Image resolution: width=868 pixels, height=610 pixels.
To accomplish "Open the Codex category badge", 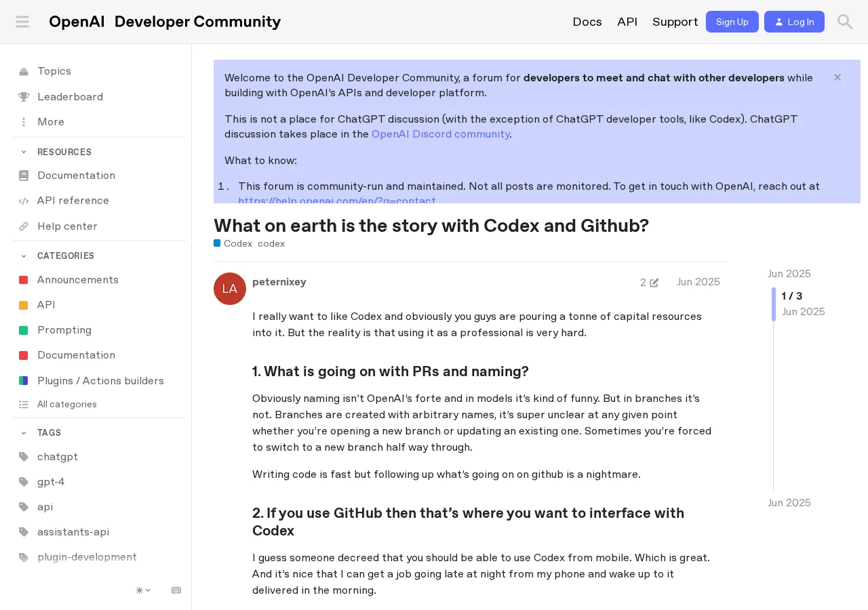I will [x=233, y=244].
